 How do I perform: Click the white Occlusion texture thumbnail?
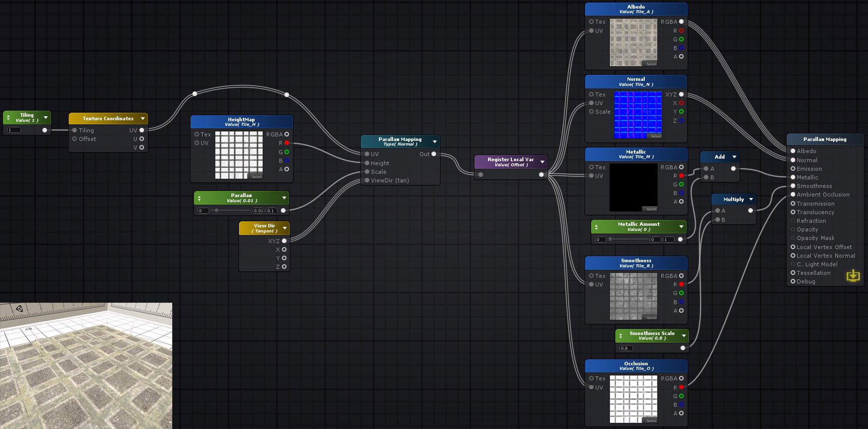(634, 399)
